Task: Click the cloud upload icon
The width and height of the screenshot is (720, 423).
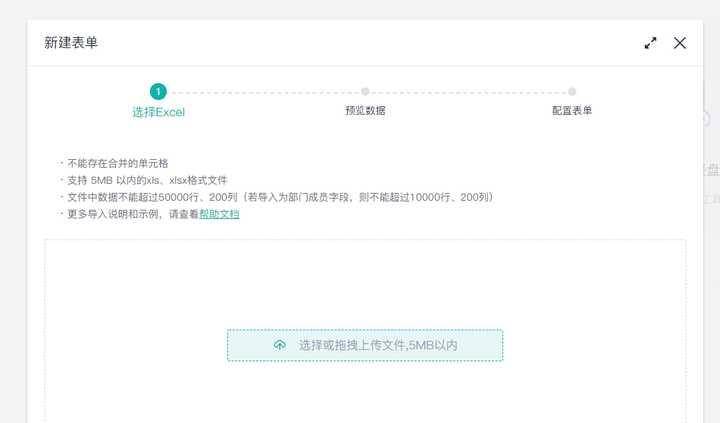Action: (x=280, y=345)
